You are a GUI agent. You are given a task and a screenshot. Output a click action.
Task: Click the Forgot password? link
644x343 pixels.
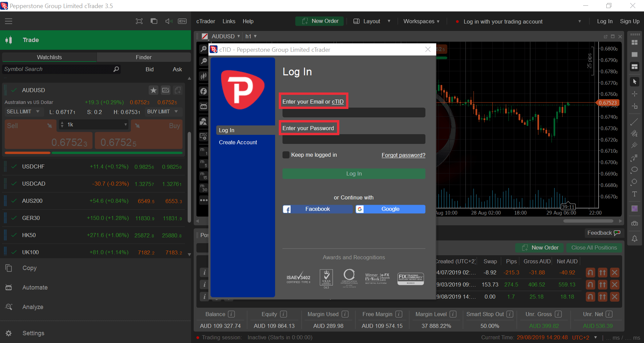(x=404, y=155)
